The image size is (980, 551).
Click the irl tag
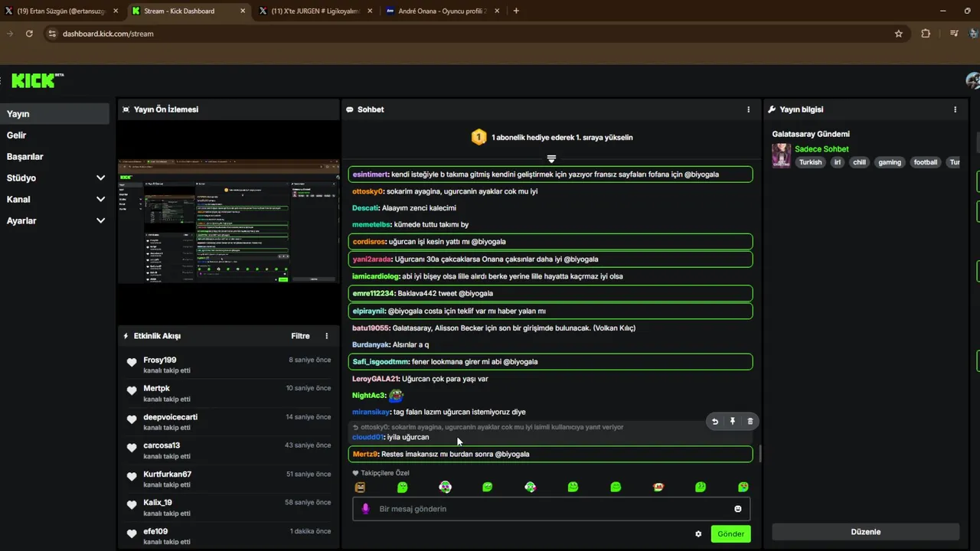838,162
